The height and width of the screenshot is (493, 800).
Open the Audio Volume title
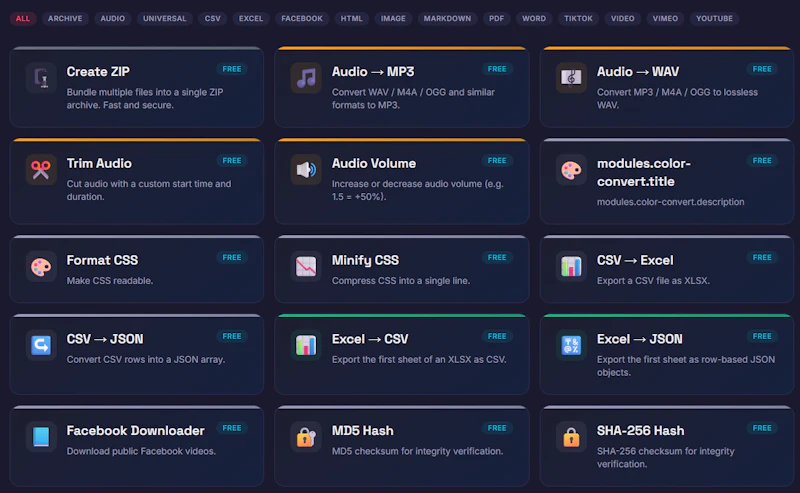point(374,163)
